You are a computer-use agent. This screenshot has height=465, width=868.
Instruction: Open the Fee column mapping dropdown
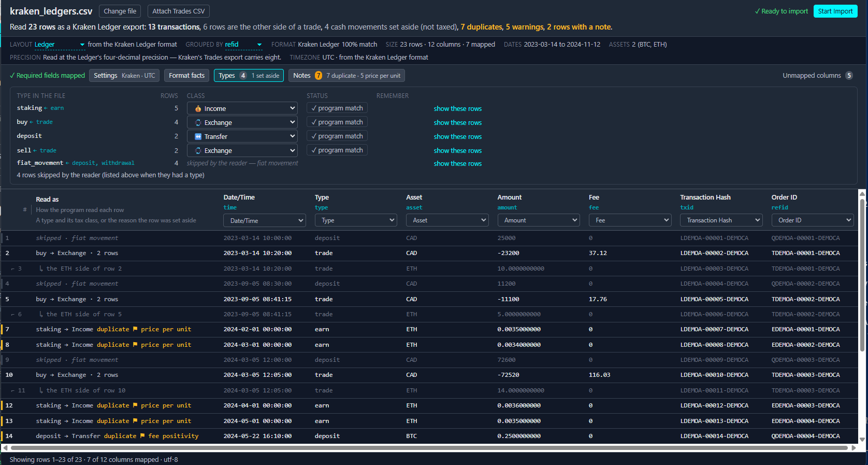[x=630, y=220]
